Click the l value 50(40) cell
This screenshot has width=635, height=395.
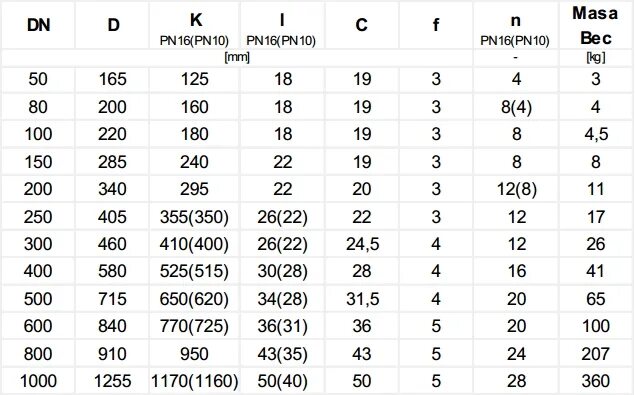pos(283,381)
